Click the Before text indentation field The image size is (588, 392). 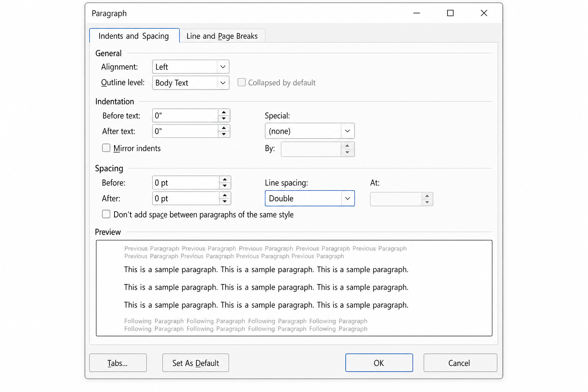pyautogui.click(x=185, y=116)
